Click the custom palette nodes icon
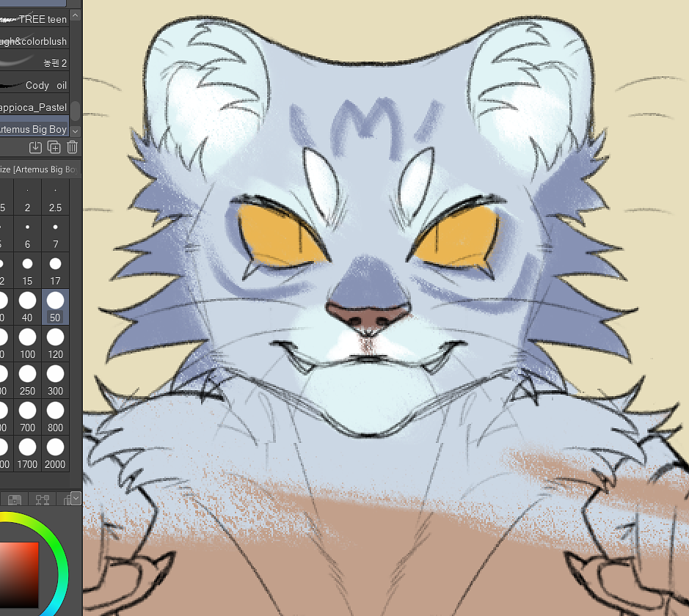The height and width of the screenshot is (616, 689). [x=43, y=499]
